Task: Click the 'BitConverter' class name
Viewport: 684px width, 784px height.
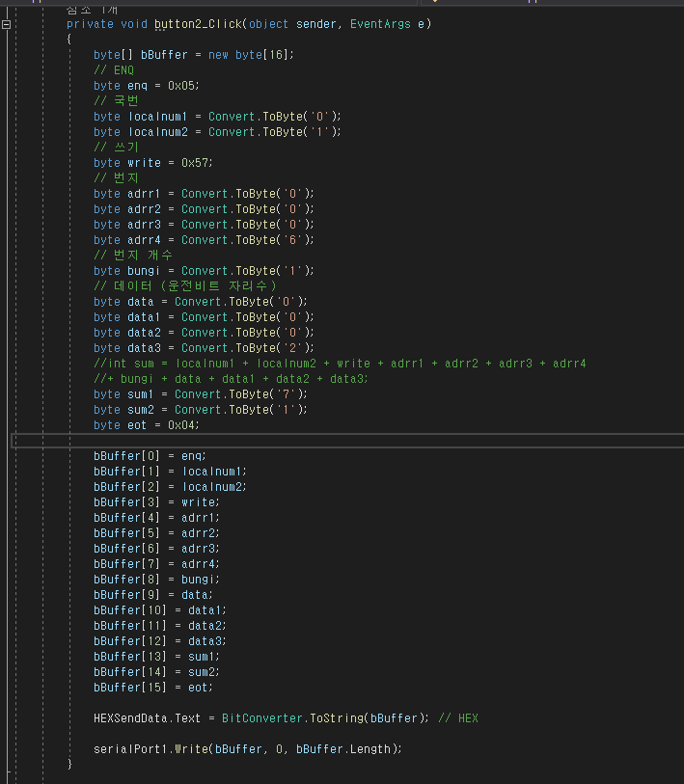Action: click(x=262, y=719)
